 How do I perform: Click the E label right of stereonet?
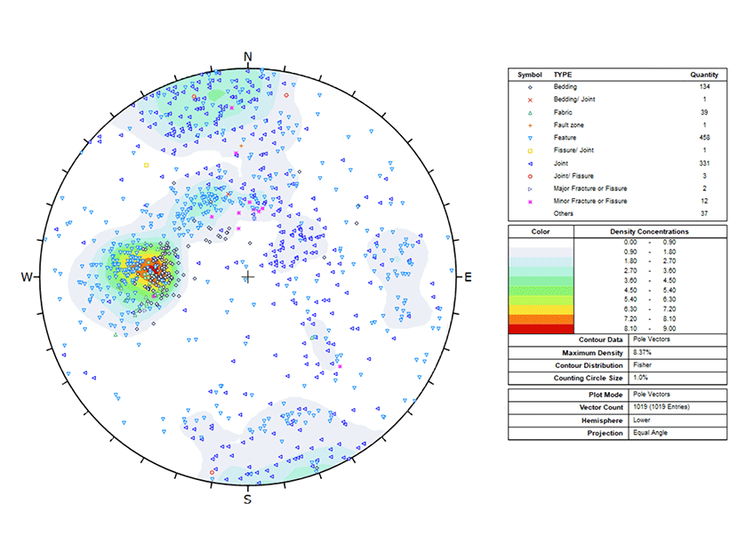coord(469,278)
